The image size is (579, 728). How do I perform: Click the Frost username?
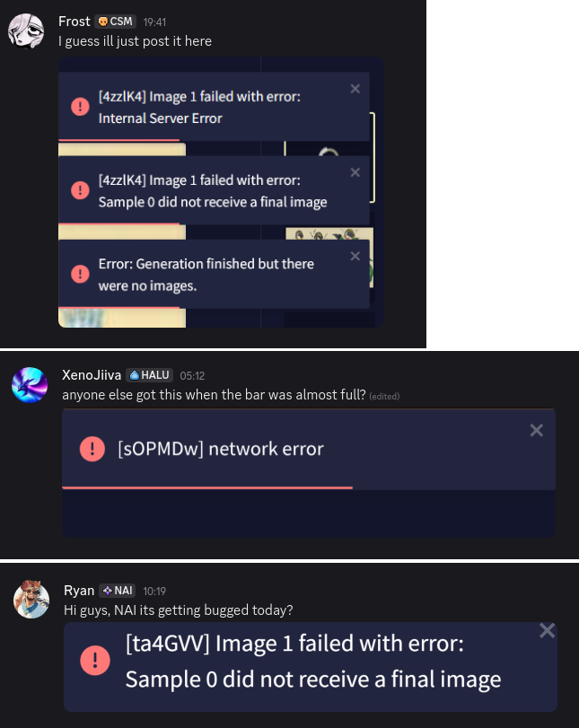pos(75,22)
